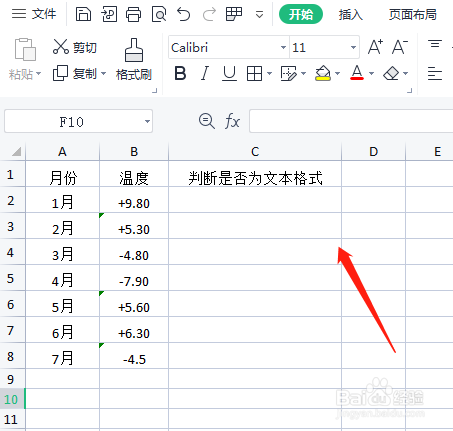The height and width of the screenshot is (431, 453).
Task: Select row 1 header
Action: pyautogui.click(x=11, y=174)
